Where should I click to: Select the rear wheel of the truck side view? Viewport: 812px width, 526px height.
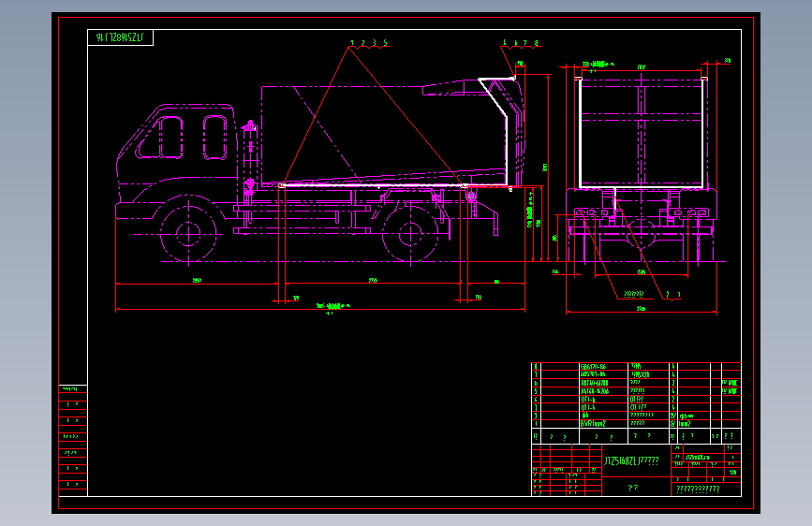tap(410, 234)
